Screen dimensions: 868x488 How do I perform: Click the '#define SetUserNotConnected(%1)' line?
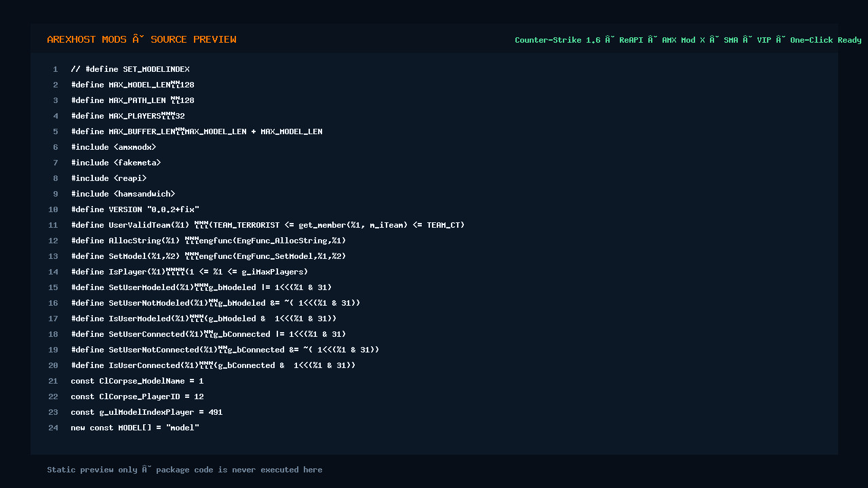(225, 350)
